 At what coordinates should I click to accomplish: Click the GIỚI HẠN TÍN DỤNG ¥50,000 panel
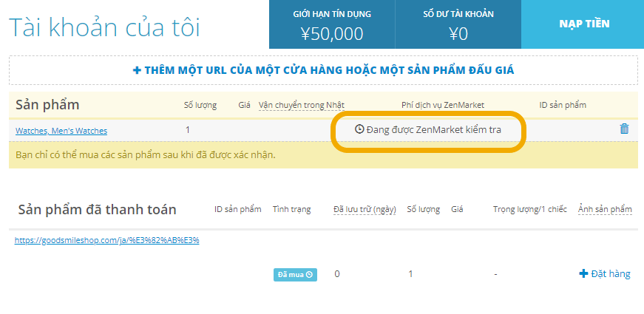point(332,24)
